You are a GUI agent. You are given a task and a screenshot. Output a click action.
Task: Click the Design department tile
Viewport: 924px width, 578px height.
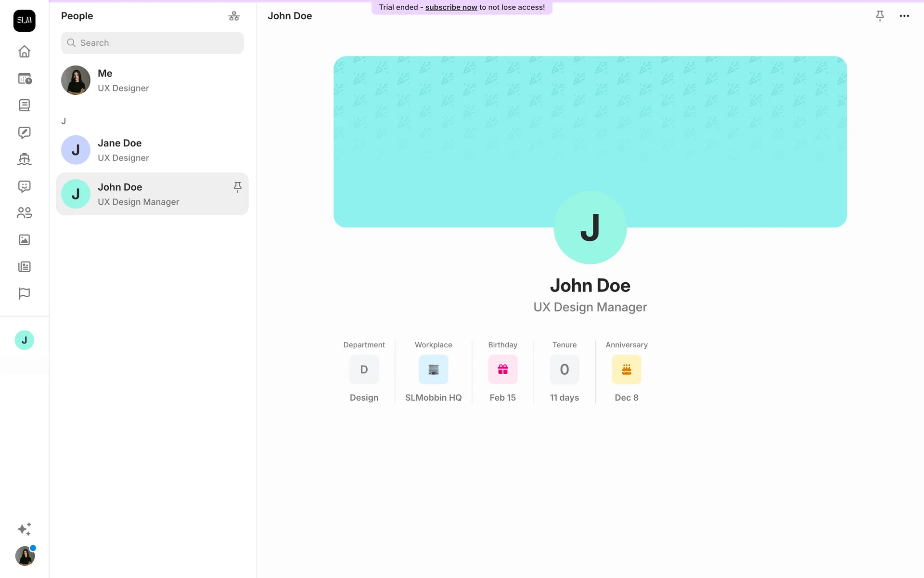pos(364,369)
